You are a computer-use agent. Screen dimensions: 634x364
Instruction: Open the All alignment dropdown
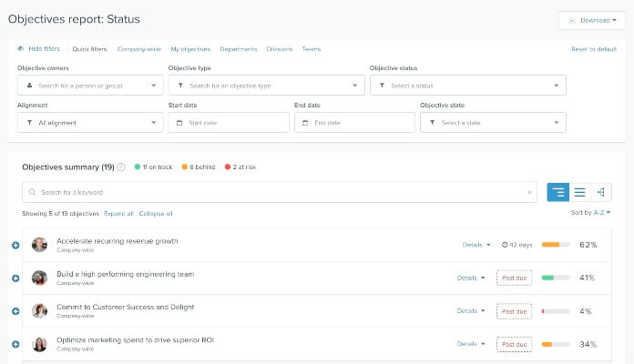pos(90,122)
